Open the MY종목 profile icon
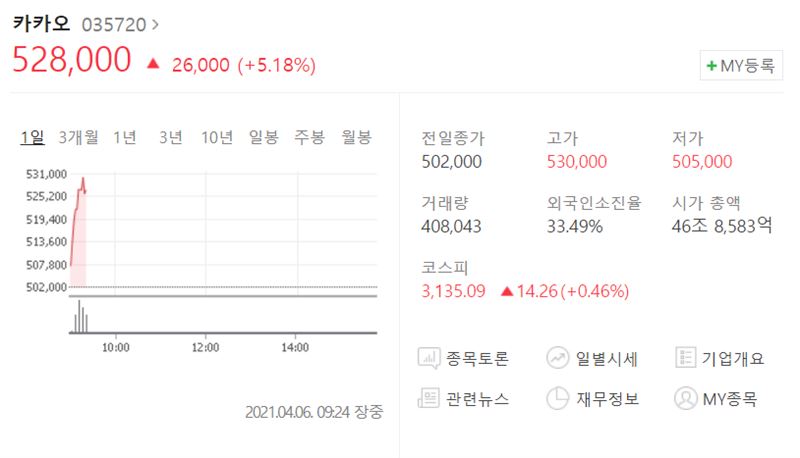The height and width of the screenshot is (458, 800). 685,398
